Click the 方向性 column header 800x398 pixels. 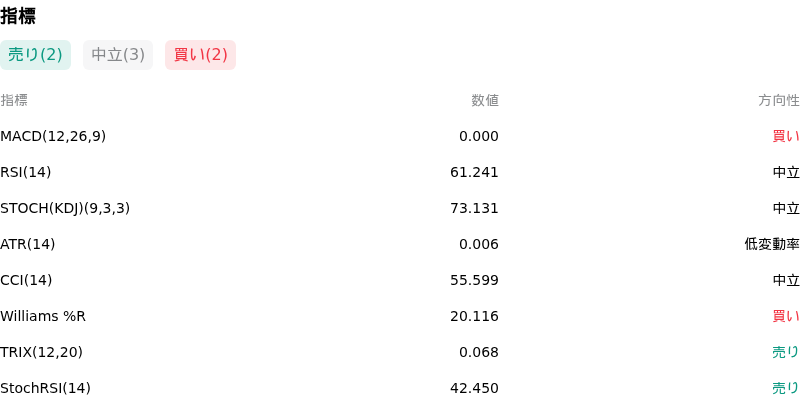click(779, 101)
